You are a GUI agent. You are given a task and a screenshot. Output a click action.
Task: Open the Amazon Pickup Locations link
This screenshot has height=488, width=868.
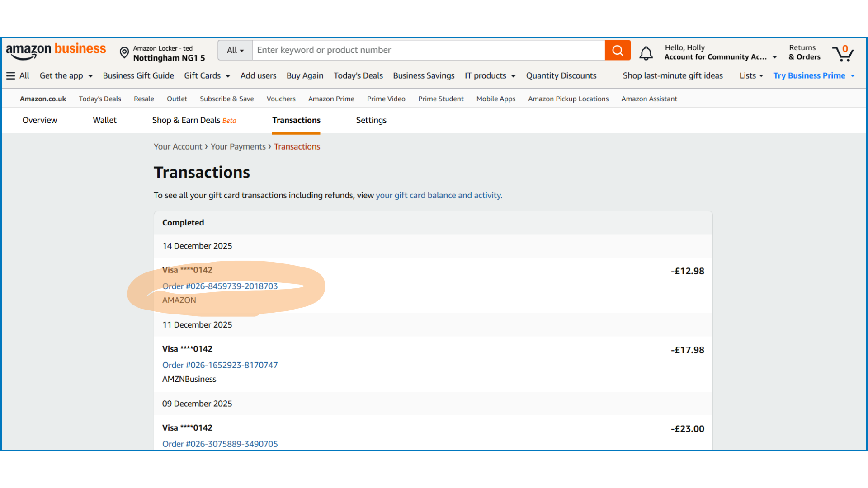click(x=568, y=99)
